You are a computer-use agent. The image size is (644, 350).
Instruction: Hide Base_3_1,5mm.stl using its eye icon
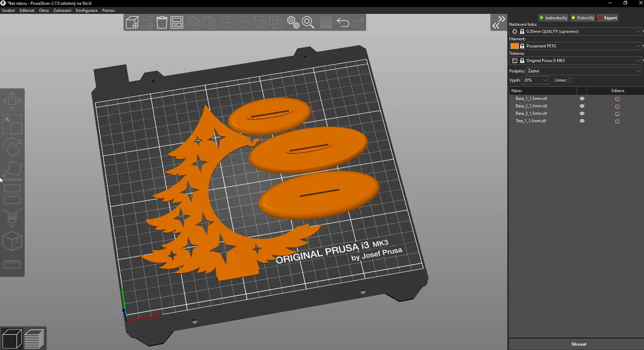click(x=582, y=114)
